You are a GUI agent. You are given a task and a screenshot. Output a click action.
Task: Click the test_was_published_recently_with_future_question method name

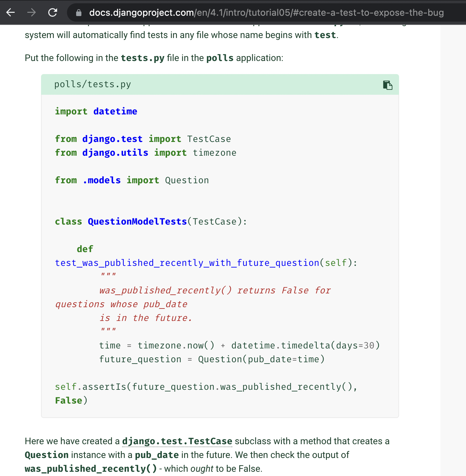tap(187, 263)
